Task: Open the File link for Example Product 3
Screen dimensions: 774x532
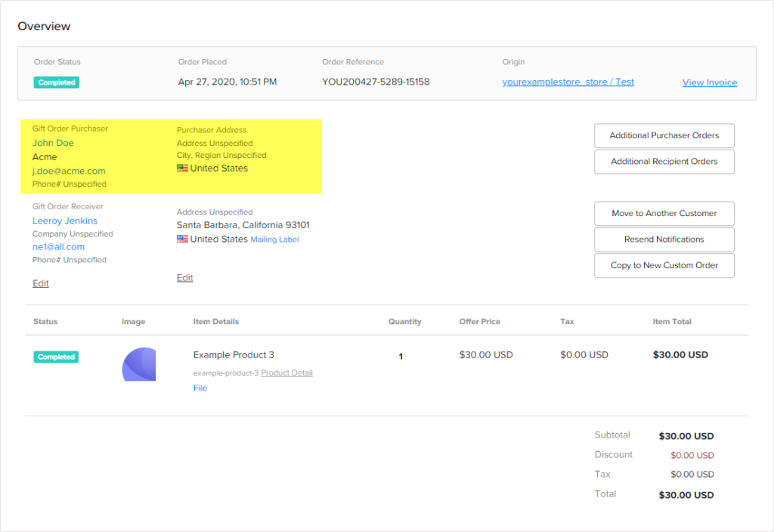Action: click(x=200, y=388)
